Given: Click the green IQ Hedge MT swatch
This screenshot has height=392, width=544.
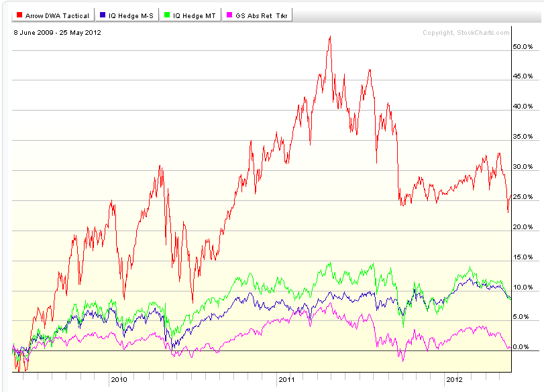Looking at the screenshot, I should [168, 15].
